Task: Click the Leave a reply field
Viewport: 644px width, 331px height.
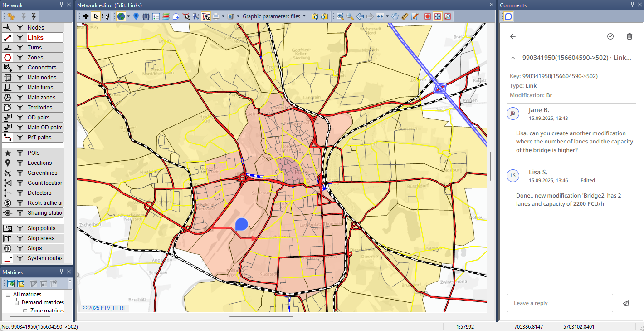Action: [x=560, y=303]
